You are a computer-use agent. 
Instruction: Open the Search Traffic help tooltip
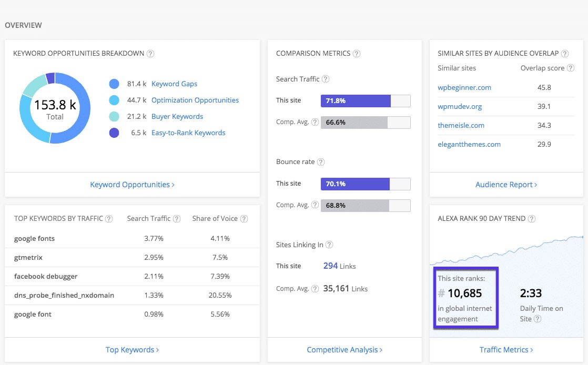point(326,79)
